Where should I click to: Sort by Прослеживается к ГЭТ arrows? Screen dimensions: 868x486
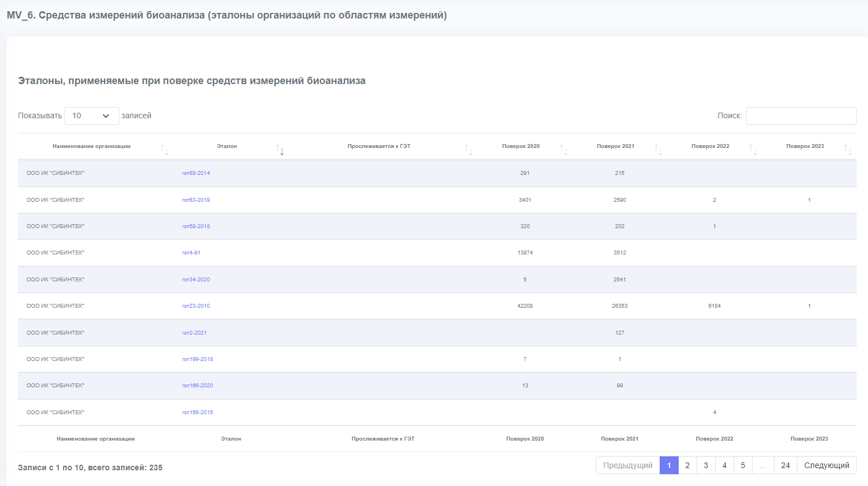point(469,150)
